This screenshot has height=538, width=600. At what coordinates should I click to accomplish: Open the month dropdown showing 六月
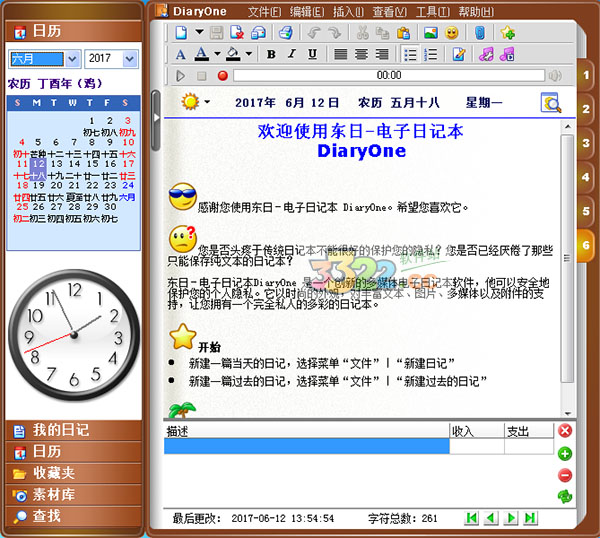[x=43, y=59]
